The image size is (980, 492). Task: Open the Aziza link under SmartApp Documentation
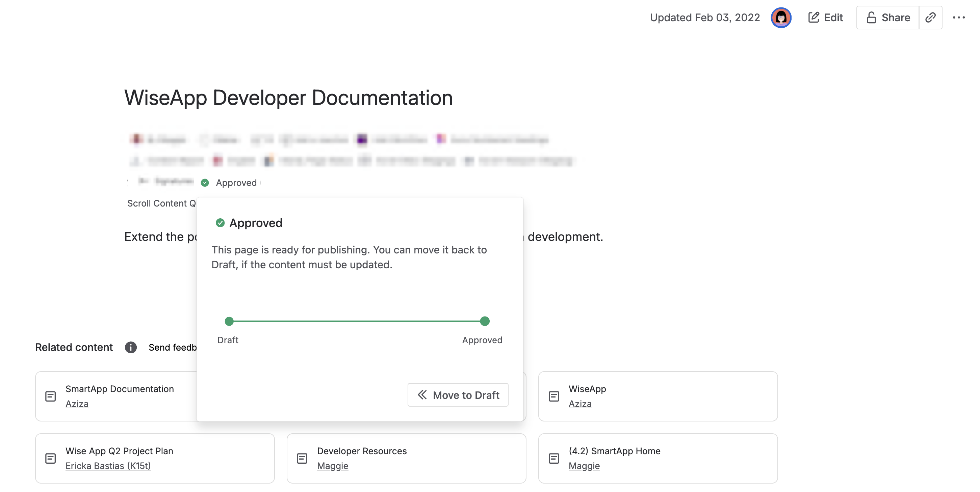(x=77, y=404)
